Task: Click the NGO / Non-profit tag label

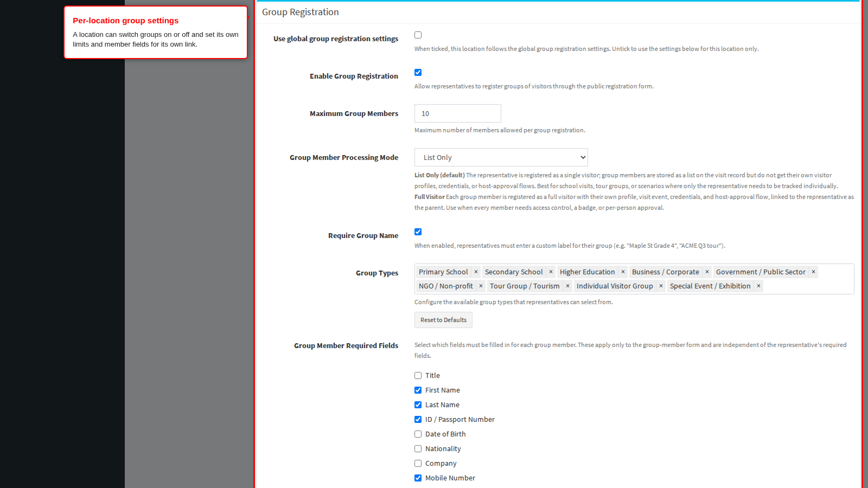Action: 446,286
